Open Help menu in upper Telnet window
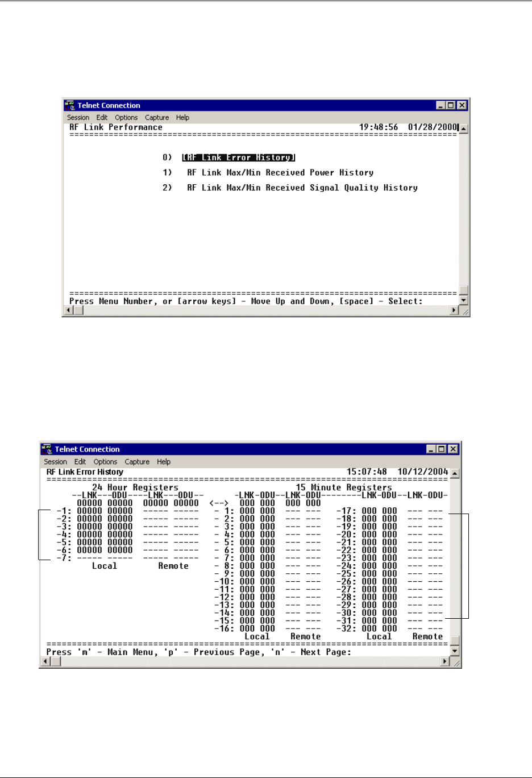 click(182, 118)
